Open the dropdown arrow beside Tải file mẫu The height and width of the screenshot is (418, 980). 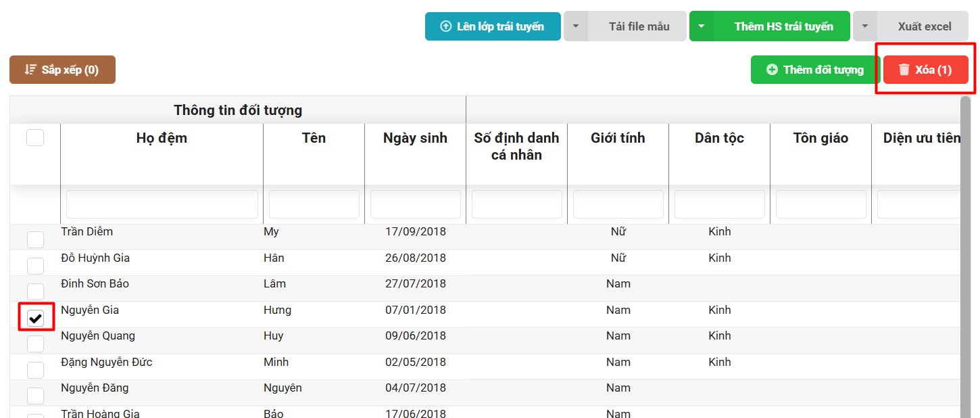[x=575, y=26]
